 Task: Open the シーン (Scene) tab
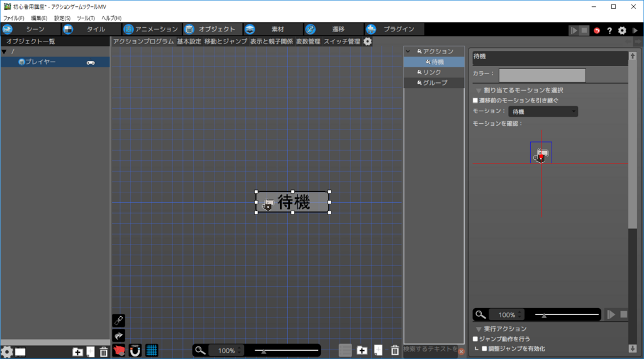[x=30, y=29]
